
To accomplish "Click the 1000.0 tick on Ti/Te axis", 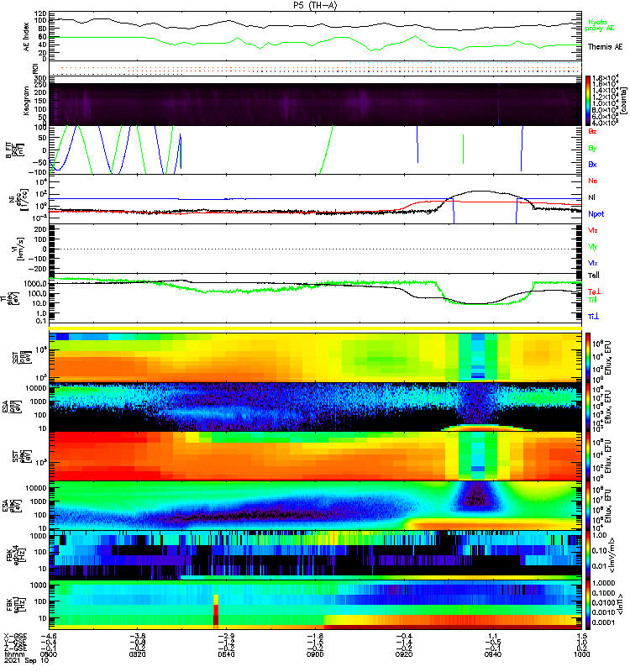I will coord(35,284).
